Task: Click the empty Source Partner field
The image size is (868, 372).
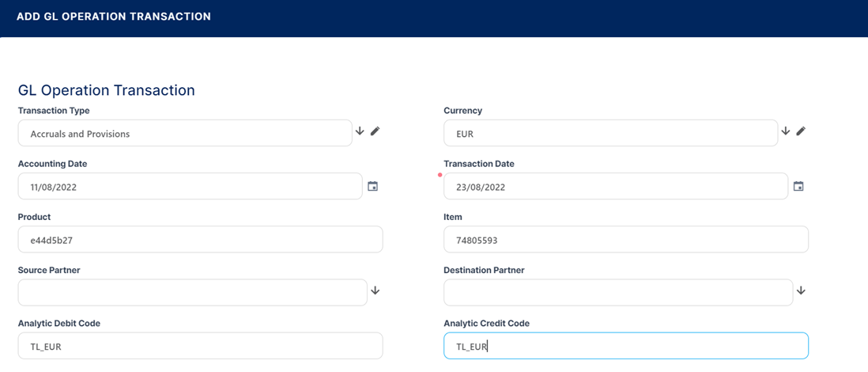Action: 192,292
